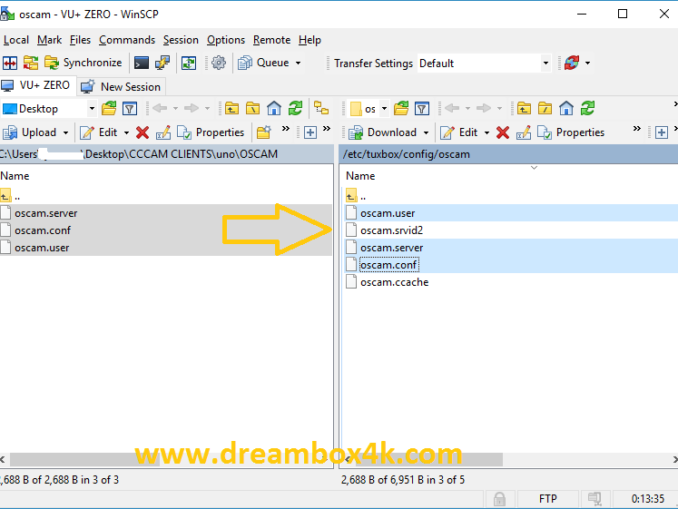Click the Synchronize Browsing icon
The height and width of the screenshot is (509, 678).
point(30,63)
